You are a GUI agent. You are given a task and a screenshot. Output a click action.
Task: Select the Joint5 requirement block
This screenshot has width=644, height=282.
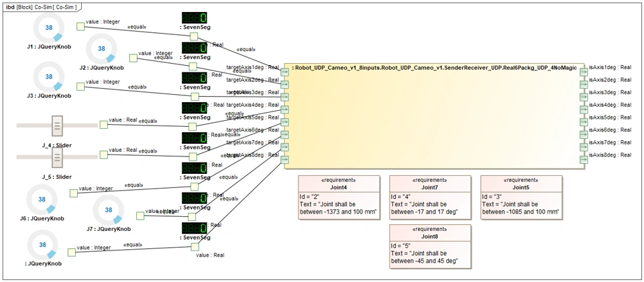pyautogui.click(x=521, y=197)
